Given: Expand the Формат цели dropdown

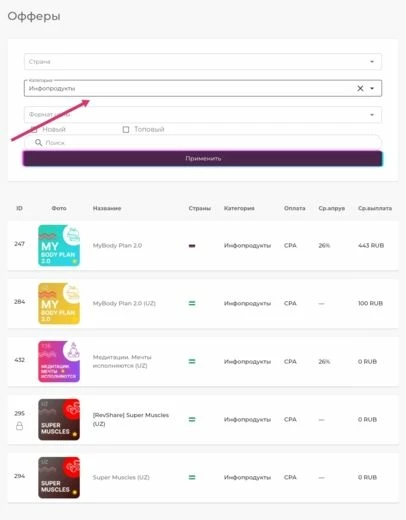Looking at the screenshot, I should click(203, 115).
